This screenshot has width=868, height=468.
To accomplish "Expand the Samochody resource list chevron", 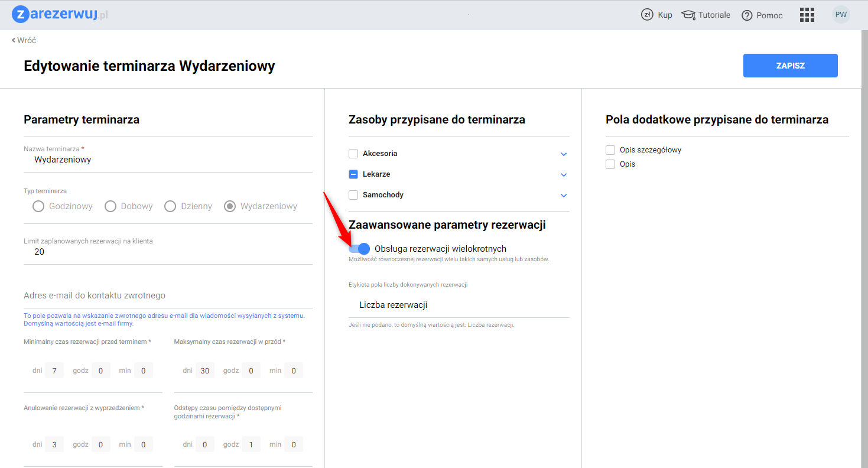I will 563,196.
